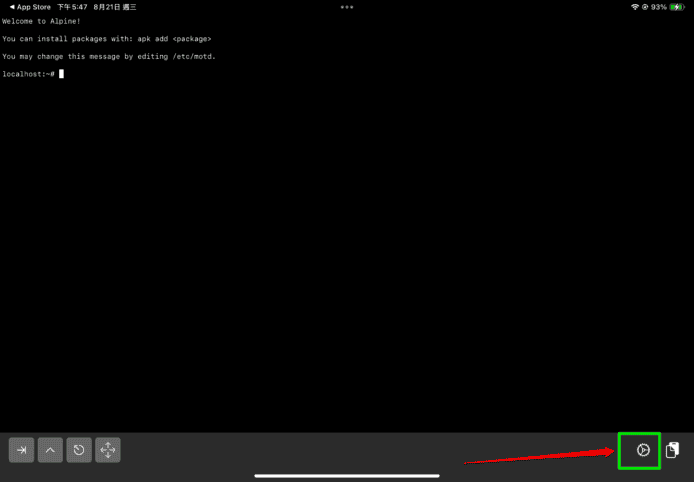
Task: Tap the 93% battery percentage
Action: coord(660,7)
